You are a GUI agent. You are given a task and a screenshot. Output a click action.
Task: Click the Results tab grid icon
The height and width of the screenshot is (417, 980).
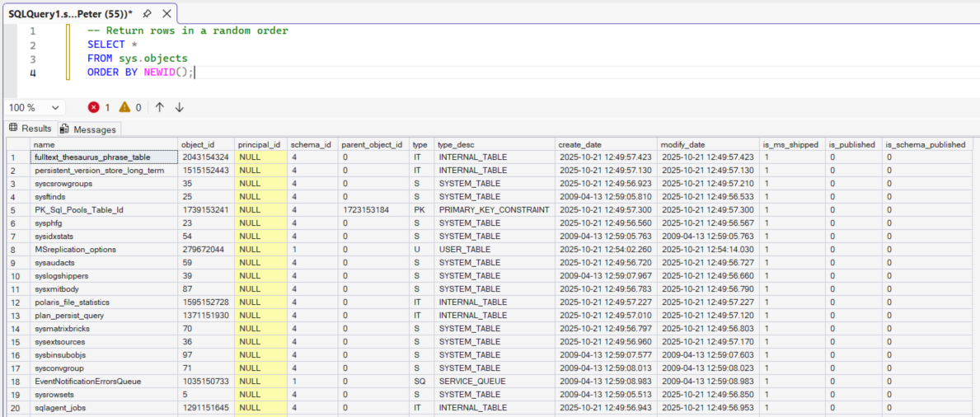13,129
